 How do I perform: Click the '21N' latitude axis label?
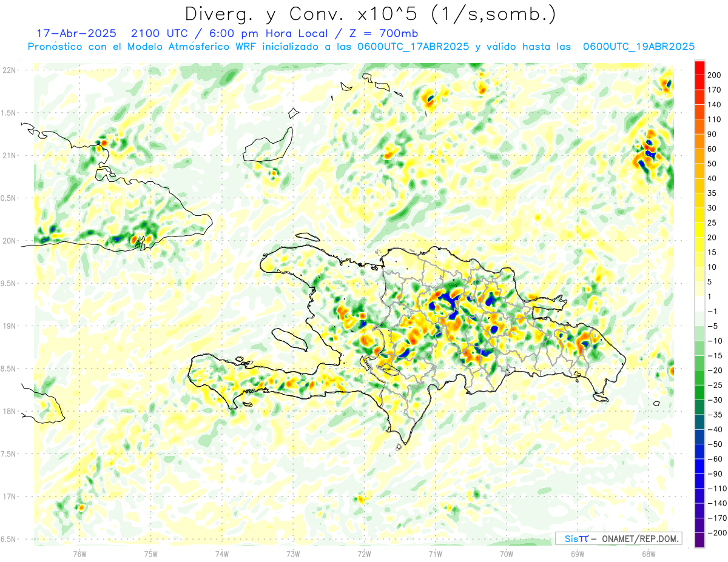pyautogui.click(x=10, y=155)
